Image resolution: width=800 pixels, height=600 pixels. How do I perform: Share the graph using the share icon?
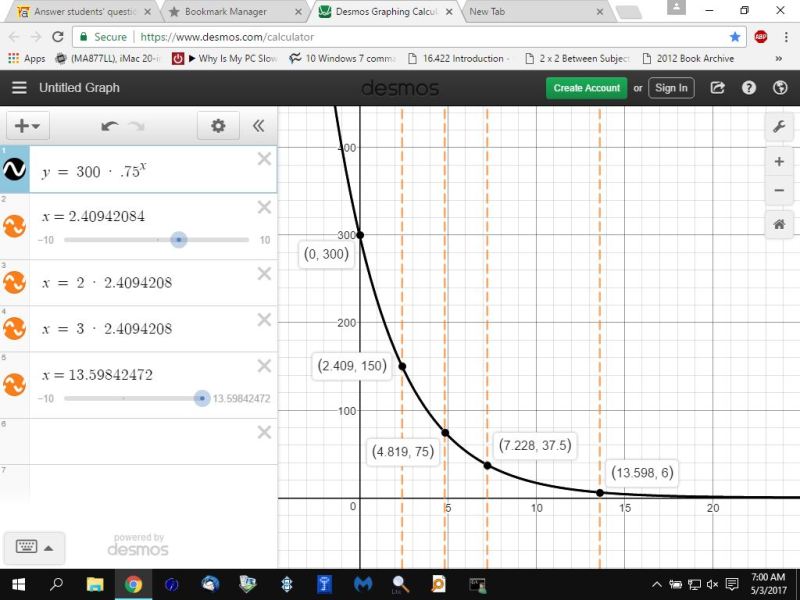pyautogui.click(x=717, y=88)
